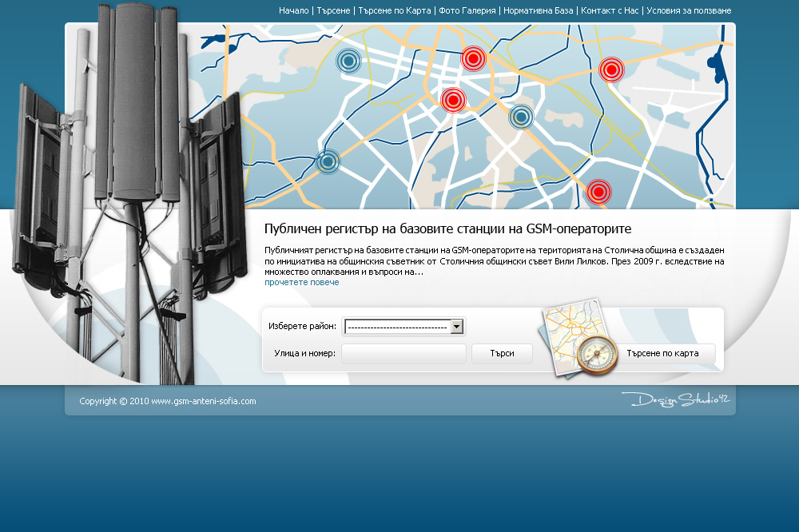Open Нормативна База section
Screen dimensions: 799x532
538,10
